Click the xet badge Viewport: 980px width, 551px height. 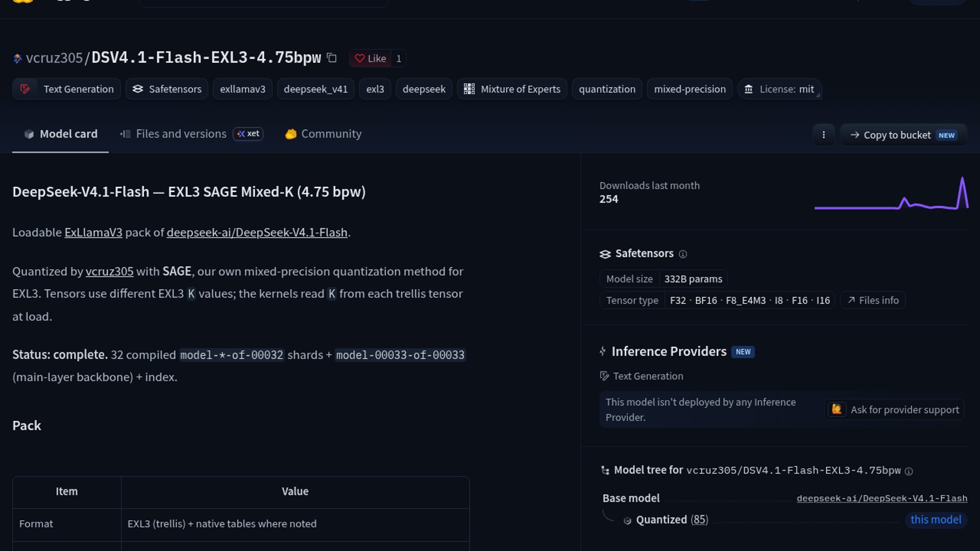click(248, 134)
